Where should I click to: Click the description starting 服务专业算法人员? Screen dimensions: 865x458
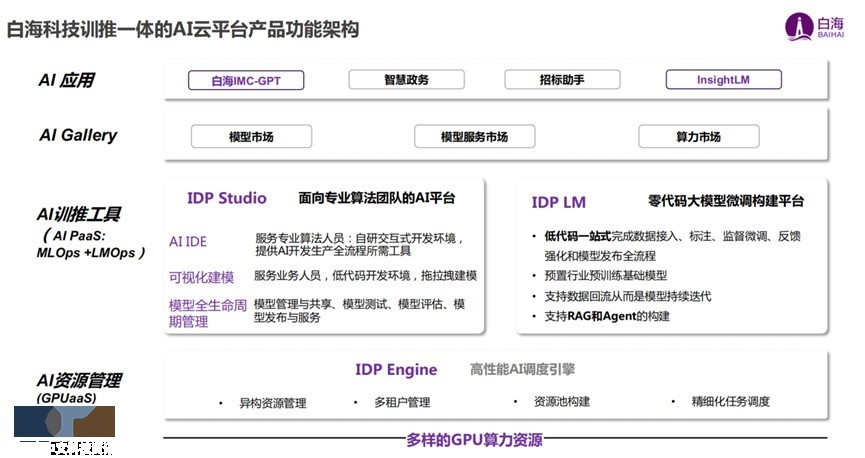[359, 244]
